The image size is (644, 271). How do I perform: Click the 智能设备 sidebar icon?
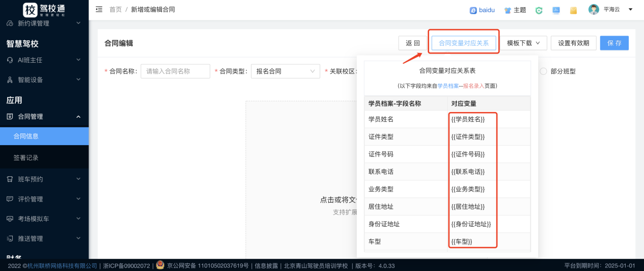click(x=10, y=80)
